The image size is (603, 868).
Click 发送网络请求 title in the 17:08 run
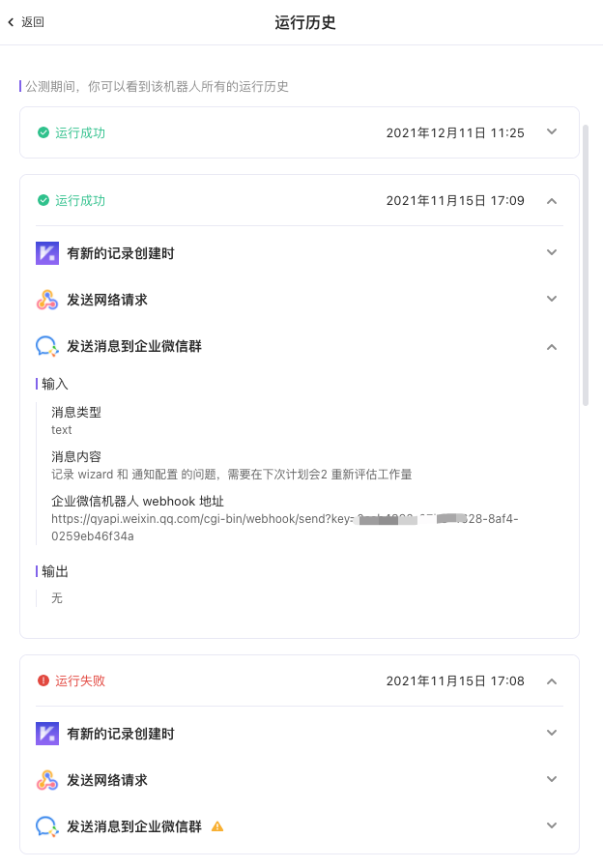click(107, 780)
